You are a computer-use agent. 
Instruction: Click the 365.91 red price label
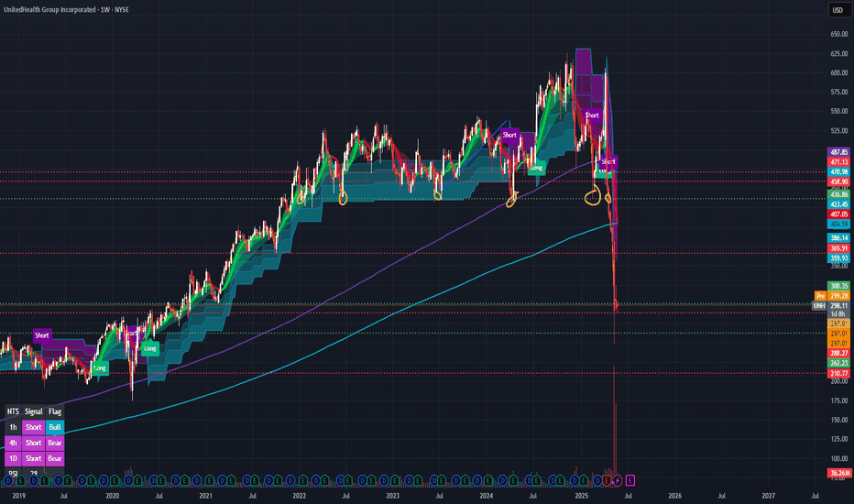tap(838, 248)
